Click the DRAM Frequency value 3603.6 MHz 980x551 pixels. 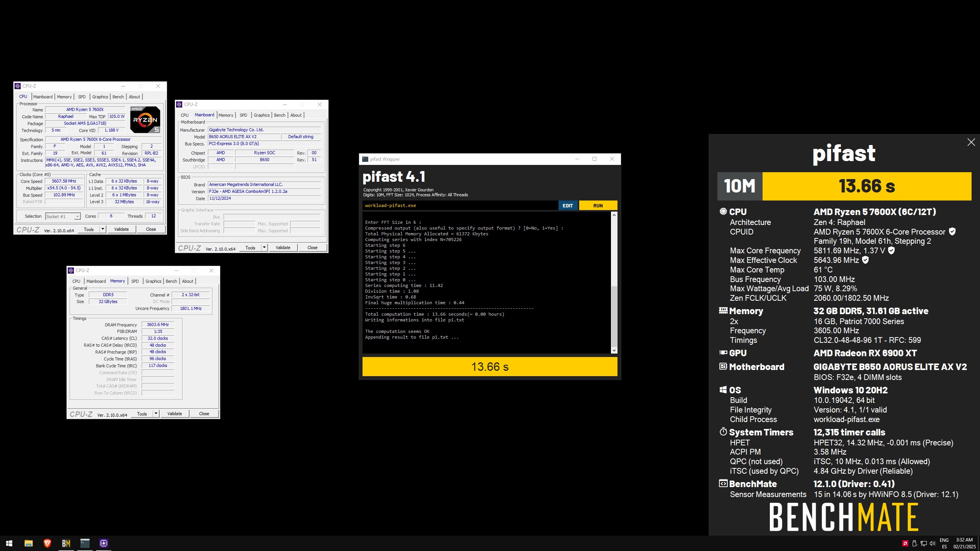[x=158, y=324]
